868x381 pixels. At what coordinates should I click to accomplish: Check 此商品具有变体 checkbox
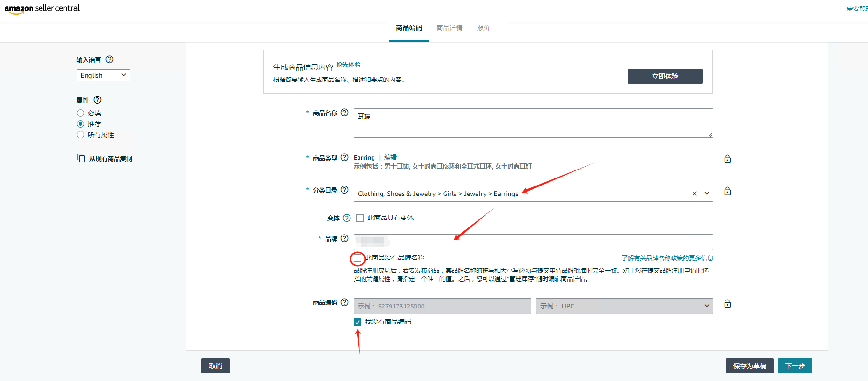(x=360, y=218)
